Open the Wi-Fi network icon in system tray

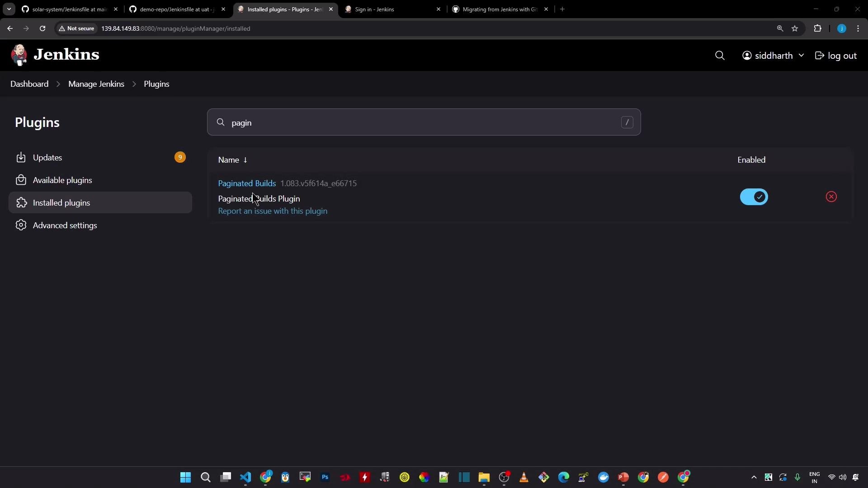[831, 477]
